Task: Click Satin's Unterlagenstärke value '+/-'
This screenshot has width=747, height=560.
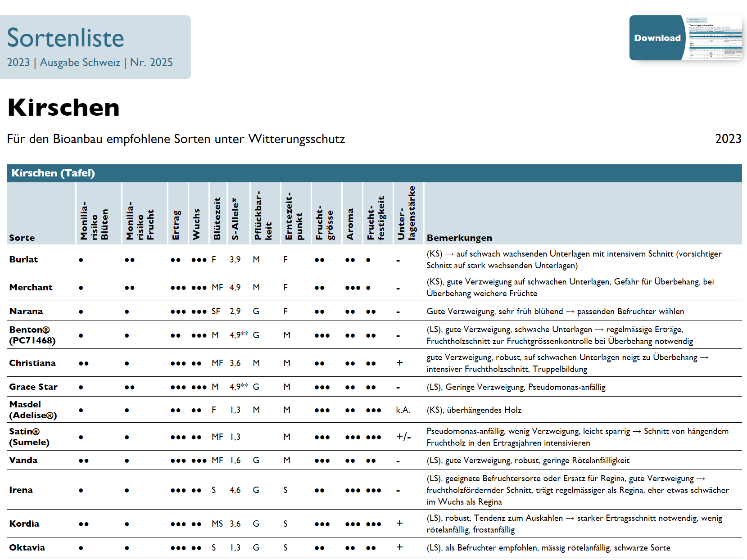Action: coord(403,437)
